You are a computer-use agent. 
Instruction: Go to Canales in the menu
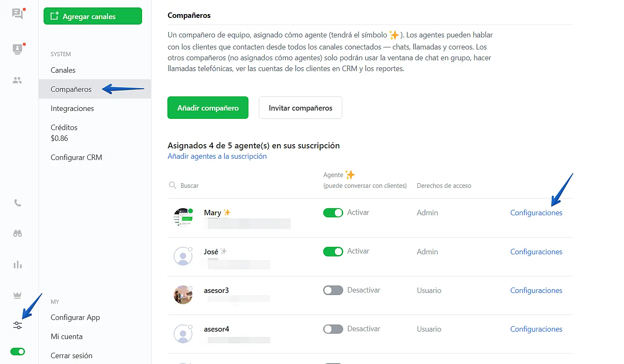(63, 70)
